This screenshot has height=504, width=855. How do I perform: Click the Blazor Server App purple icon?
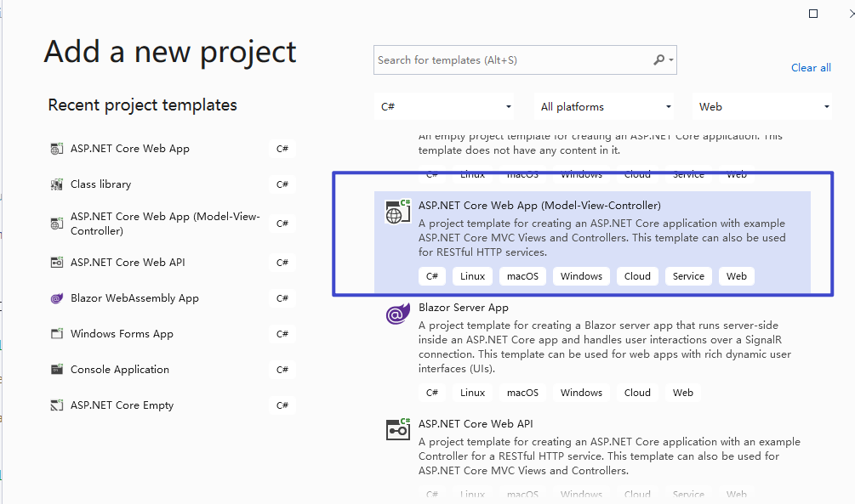click(x=397, y=314)
